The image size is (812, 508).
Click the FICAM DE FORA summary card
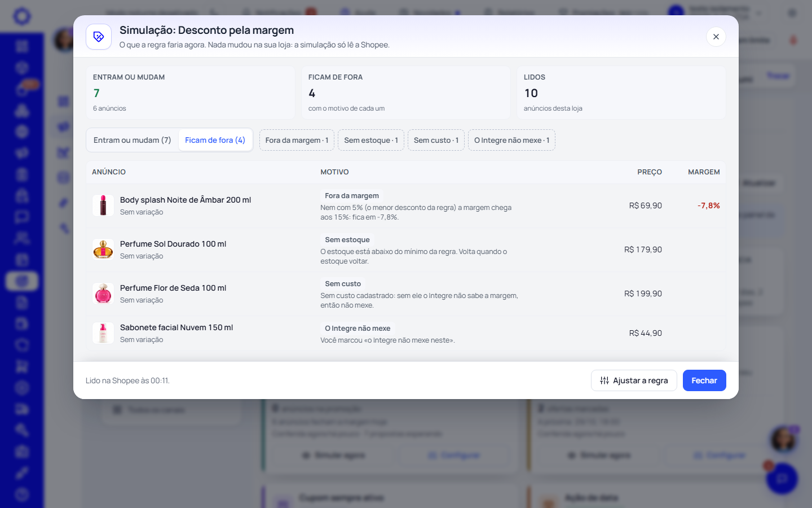(x=406, y=93)
